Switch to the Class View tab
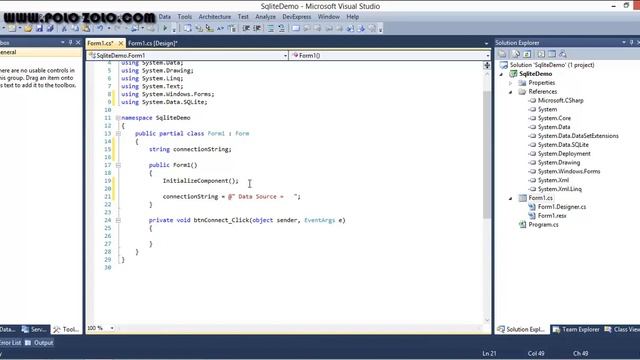Image resolution: width=640 pixels, height=360 pixels. [x=622, y=329]
